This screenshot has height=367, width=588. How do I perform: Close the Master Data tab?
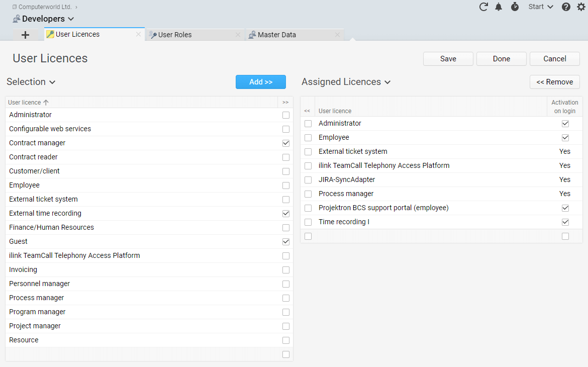click(x=337, y=35)
